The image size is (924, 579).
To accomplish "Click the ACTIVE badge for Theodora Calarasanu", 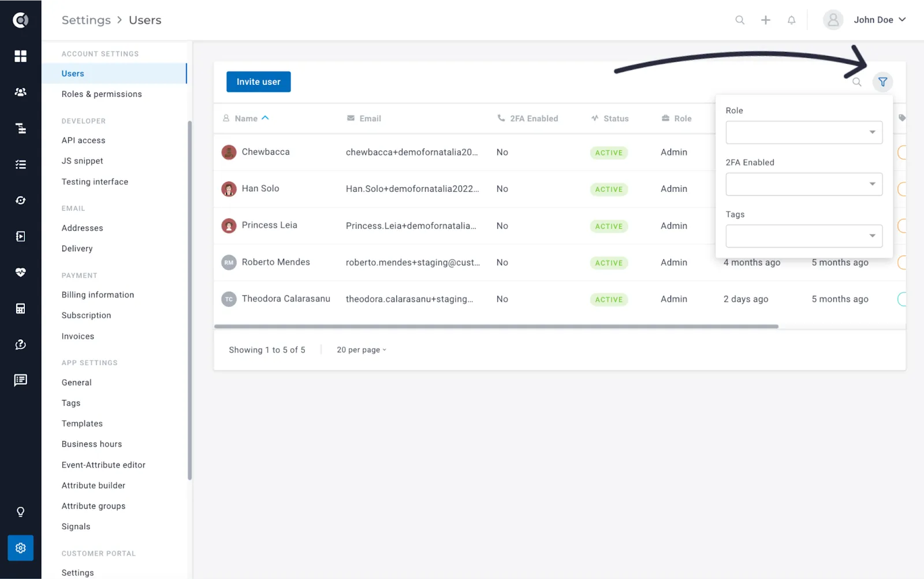I will [x=609, y=299].
